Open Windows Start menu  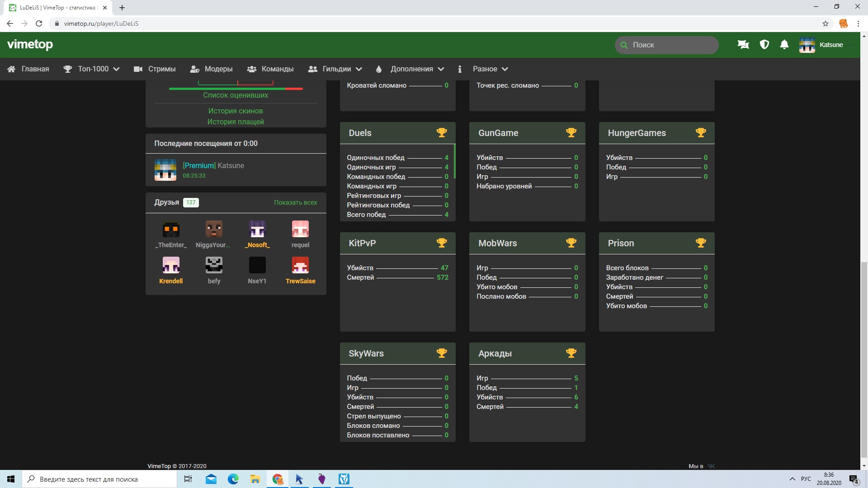pyautogui.click(x=11, y=479)
